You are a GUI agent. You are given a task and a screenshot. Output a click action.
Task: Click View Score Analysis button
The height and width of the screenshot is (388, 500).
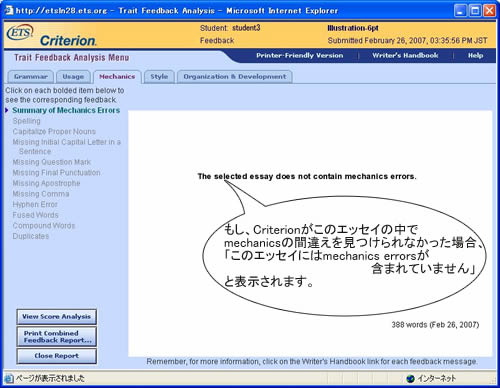(x=57, y=317)
